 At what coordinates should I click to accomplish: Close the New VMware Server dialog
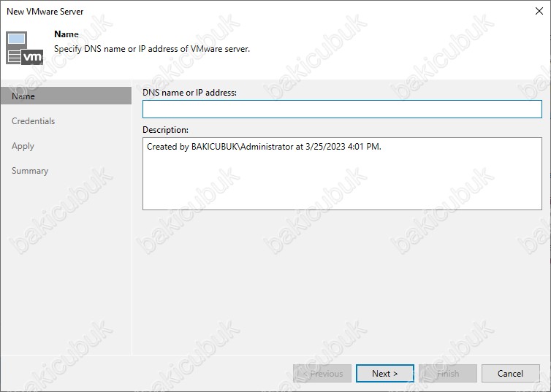click(539, 11)
